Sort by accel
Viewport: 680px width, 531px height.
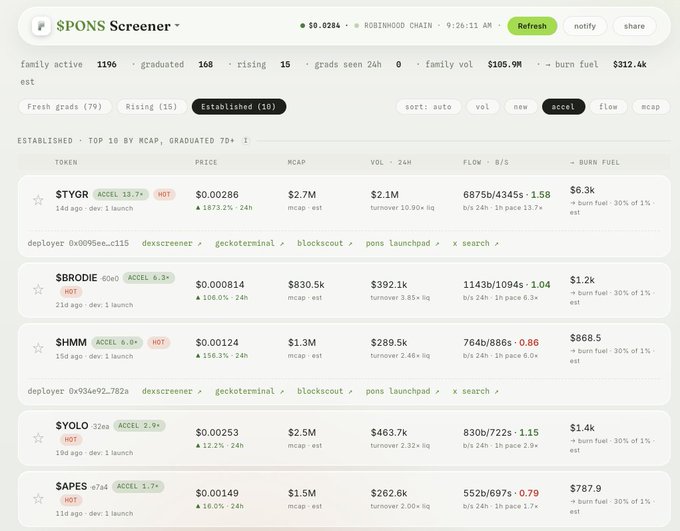(563, 107)
